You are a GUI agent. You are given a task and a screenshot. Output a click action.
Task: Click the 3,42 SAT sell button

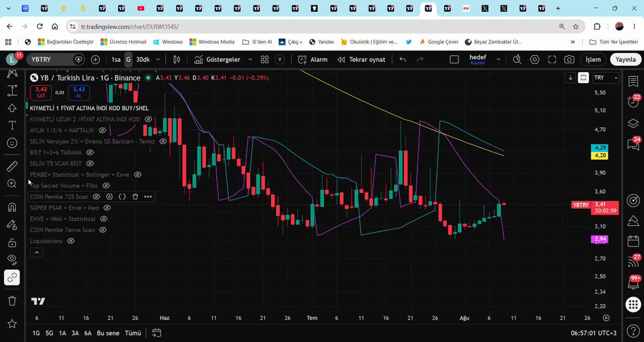pyautogui.click(x=41, y=92)
